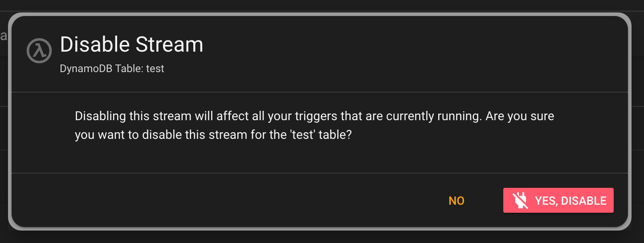
Task: Confirm with the YES, DISABLE button
Action: [558, 200]
